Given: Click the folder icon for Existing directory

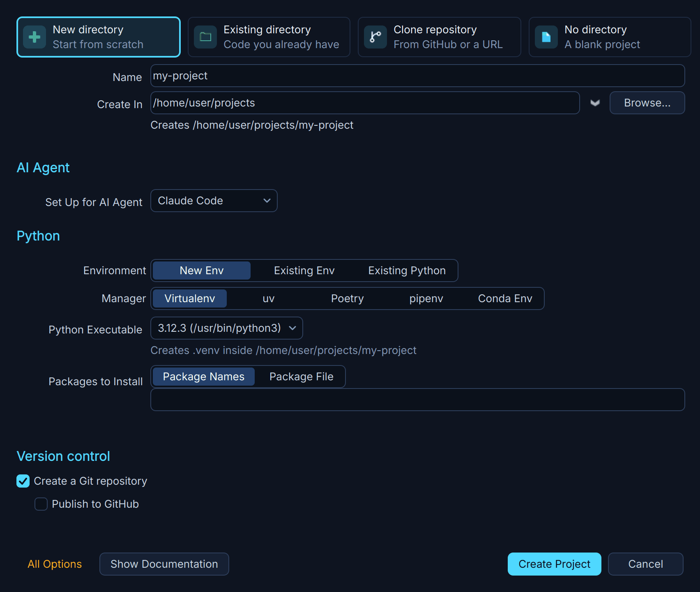Looking at the screenshot, I should (205, 37).
